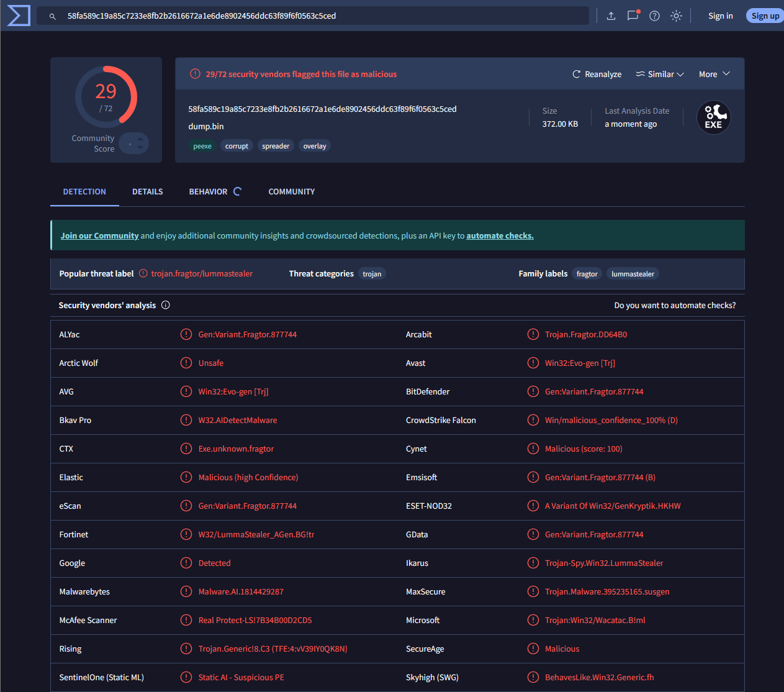The height and width of the screenshot is (692, 784).
Task: Click the VirusTotal logo in the header
Action: [x=19, y=16]
